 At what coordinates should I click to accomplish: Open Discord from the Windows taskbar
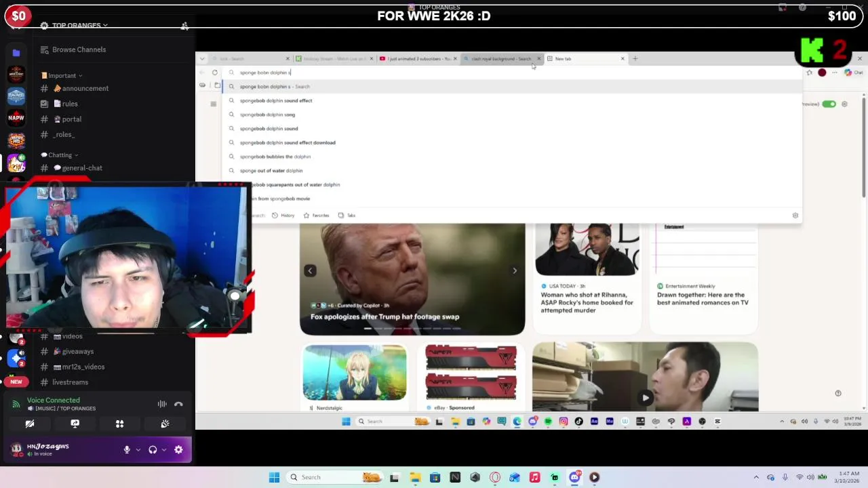coord(575,477)
